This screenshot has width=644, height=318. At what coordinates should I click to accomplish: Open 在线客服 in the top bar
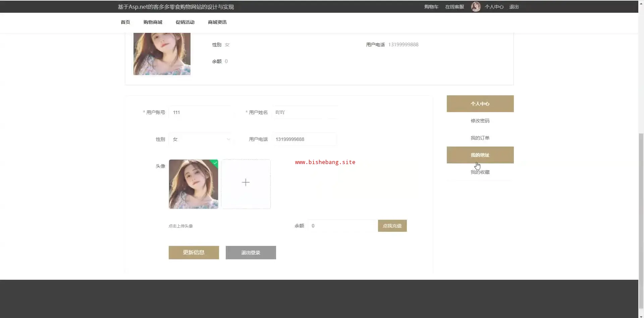pyautogui.click(x=454, y=7)
